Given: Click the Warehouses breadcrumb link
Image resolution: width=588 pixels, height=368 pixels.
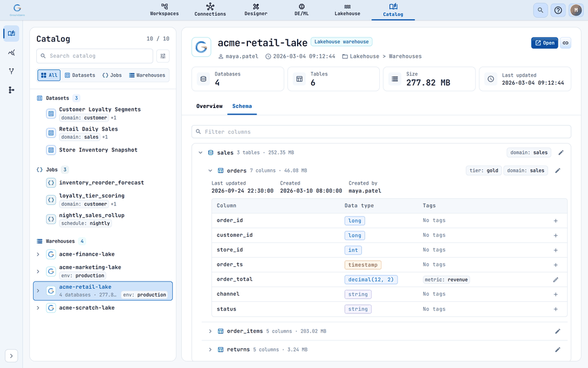Looking at the screenshot, I should pyautogui.click(x=405, y=56).
